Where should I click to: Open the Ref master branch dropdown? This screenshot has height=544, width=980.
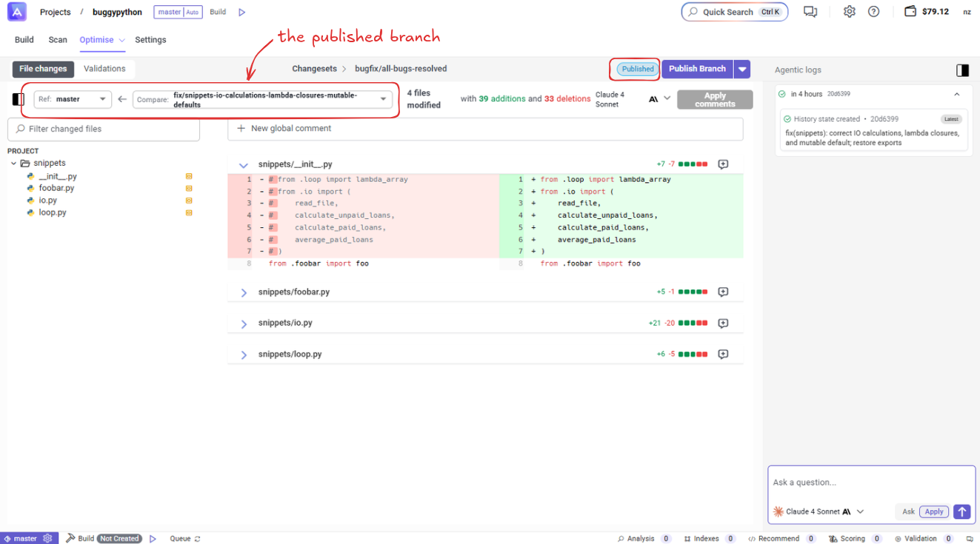(x=73, y=99)
